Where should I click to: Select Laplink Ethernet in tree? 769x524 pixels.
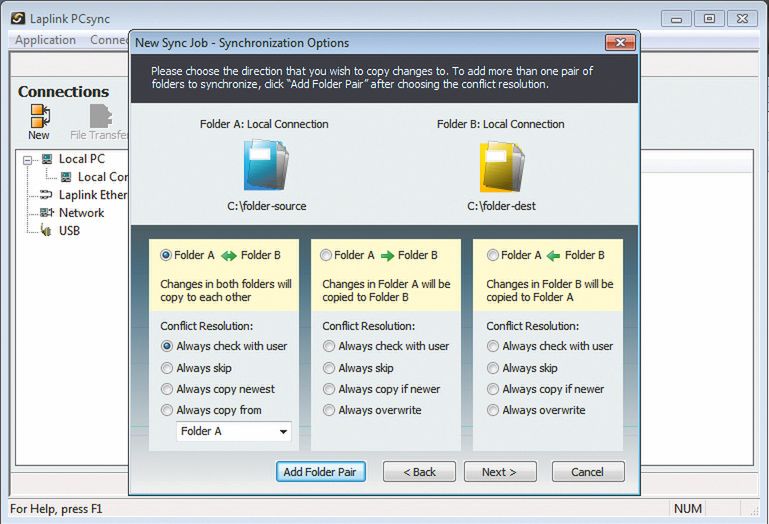pyautogui.click(x=93, y=195)
